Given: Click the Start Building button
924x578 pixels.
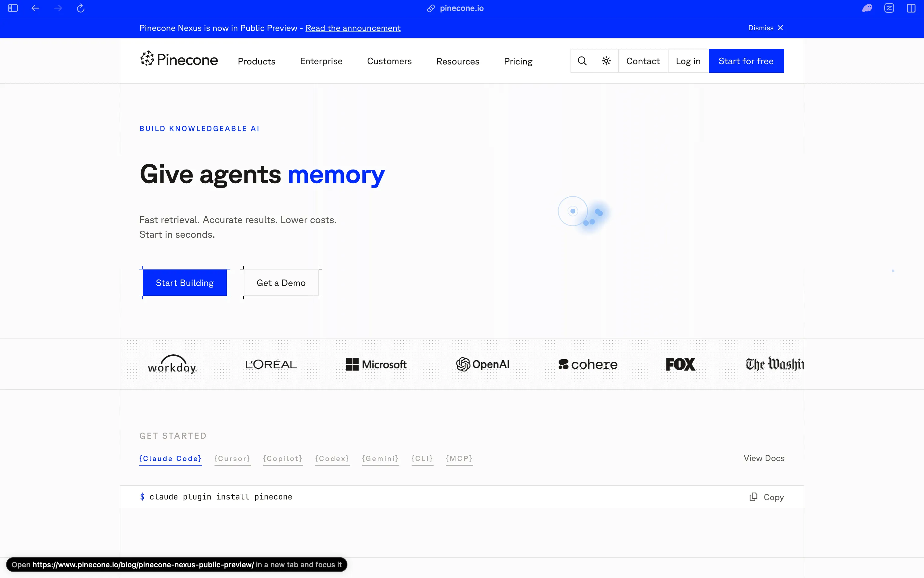Looking at the screenshot, I should coord(185,283).
